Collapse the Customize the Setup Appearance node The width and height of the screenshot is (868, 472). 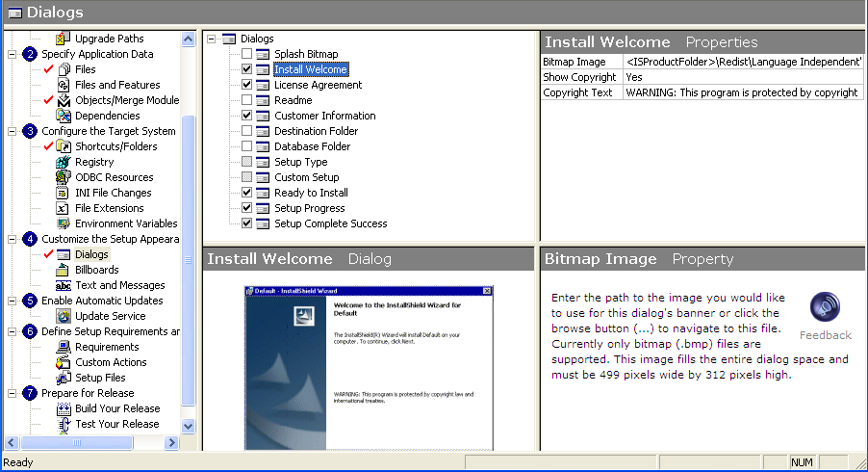tap(13, 239)
